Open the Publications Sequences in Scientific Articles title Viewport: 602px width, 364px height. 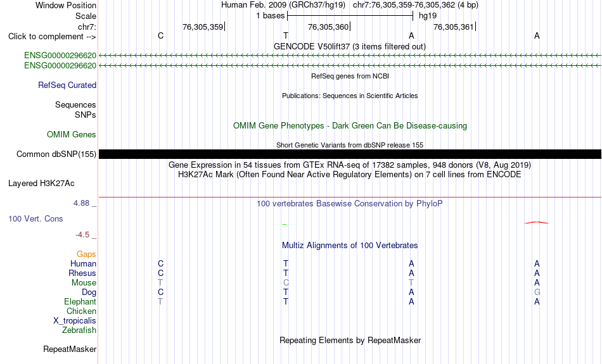tap(350, 96)
